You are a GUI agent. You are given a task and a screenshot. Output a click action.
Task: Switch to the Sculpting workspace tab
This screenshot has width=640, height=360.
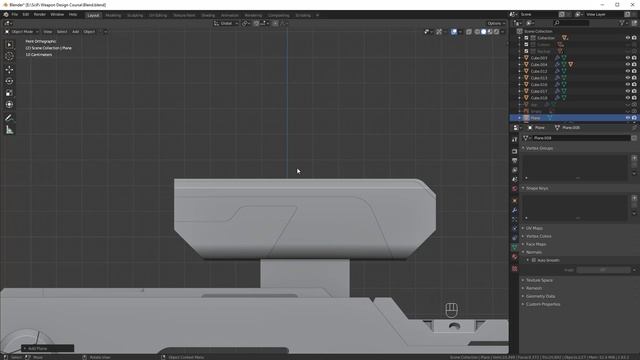coord(135,16)
